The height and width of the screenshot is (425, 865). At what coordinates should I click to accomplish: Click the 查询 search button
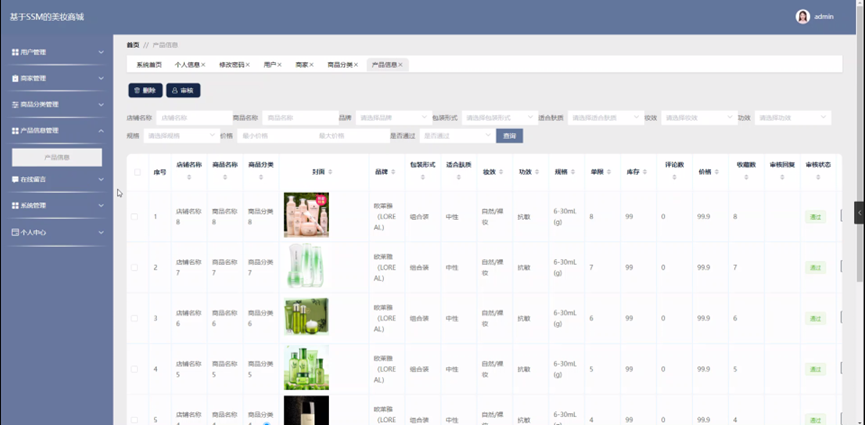coord(509,136)
